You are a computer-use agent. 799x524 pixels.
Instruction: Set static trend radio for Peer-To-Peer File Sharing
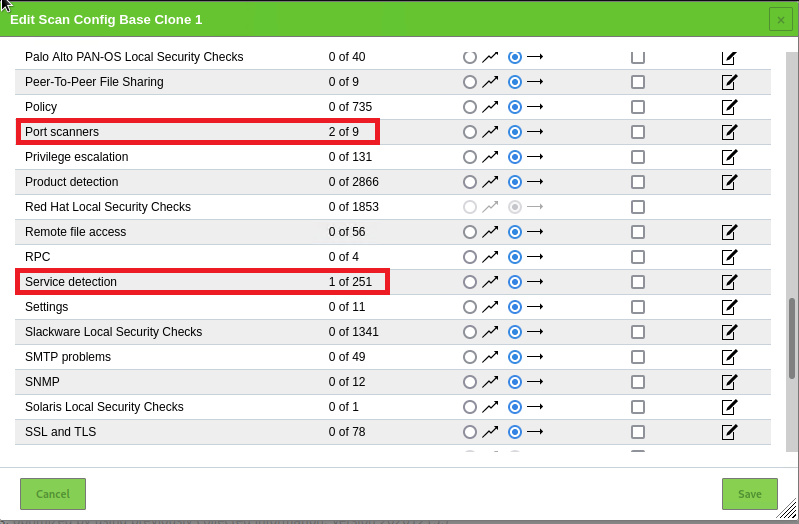tap(515, 82)
